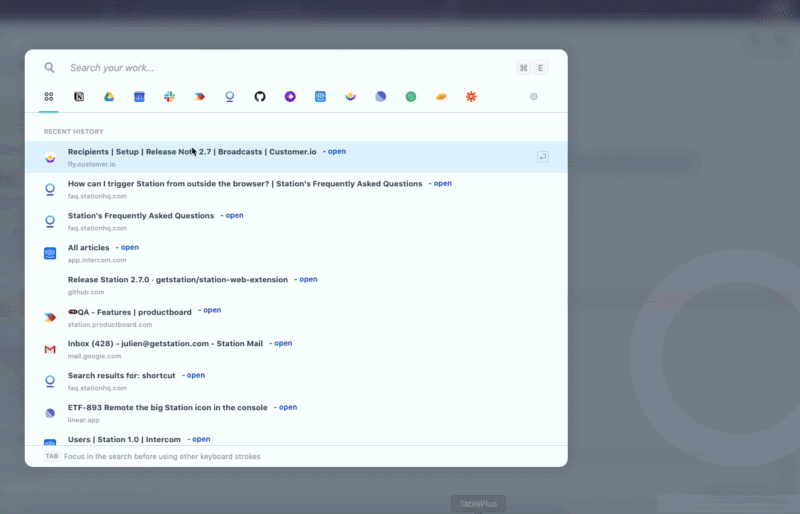The width and height of the screenshot is (800, 514).
Task: Click 'mail.google.com' URL text
Action: click(x=94, y=356)
